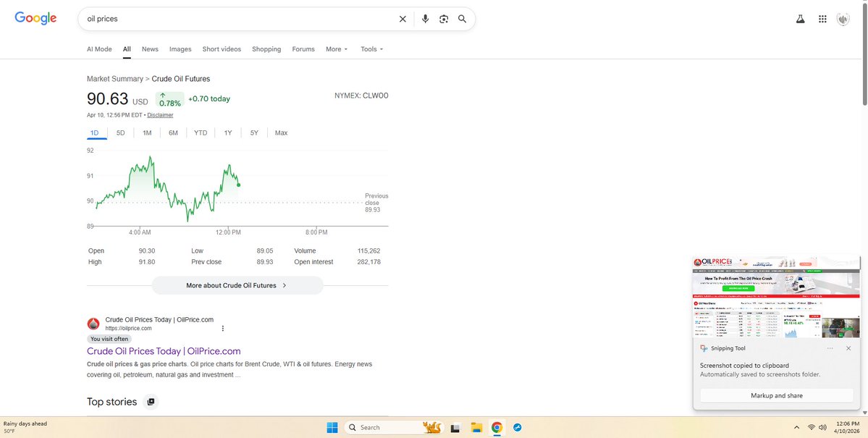
Task: Select the 6M chart range
Action: coord(173,133)
